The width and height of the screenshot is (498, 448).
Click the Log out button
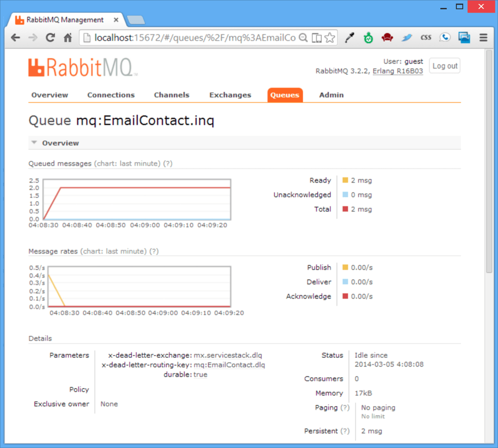click(x=444, y=65)
